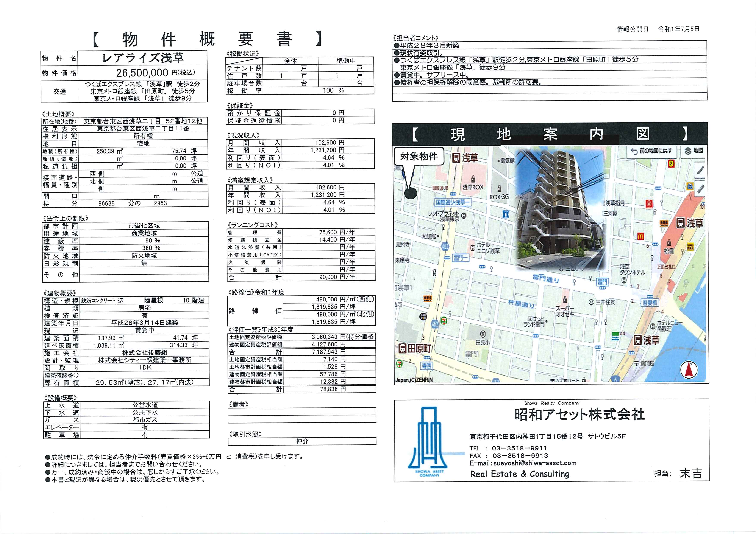Click the McDonald's logo on map
This screenshot has width=756, height=534.
pyautogui.click(x=640, y=236)
